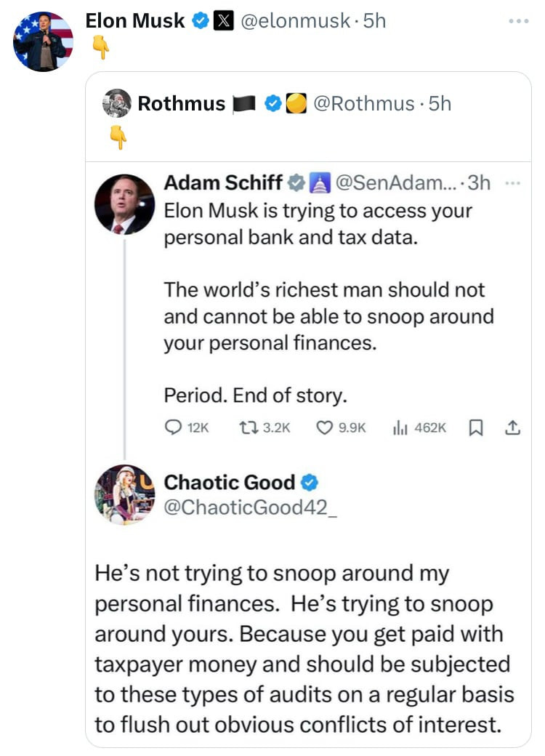Open more options on Adam Schiff's tweet
Image resolution: width=545 pixels, height=756 pixels.
pos(512,182)
